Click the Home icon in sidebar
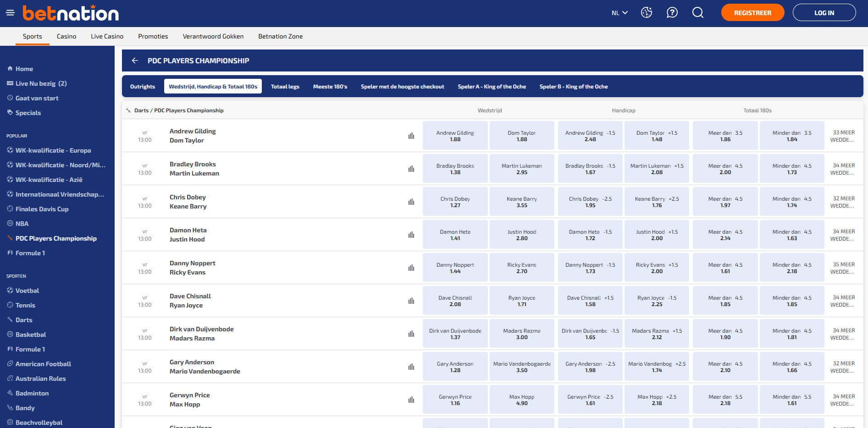868x428 pixels. (10, 69)
